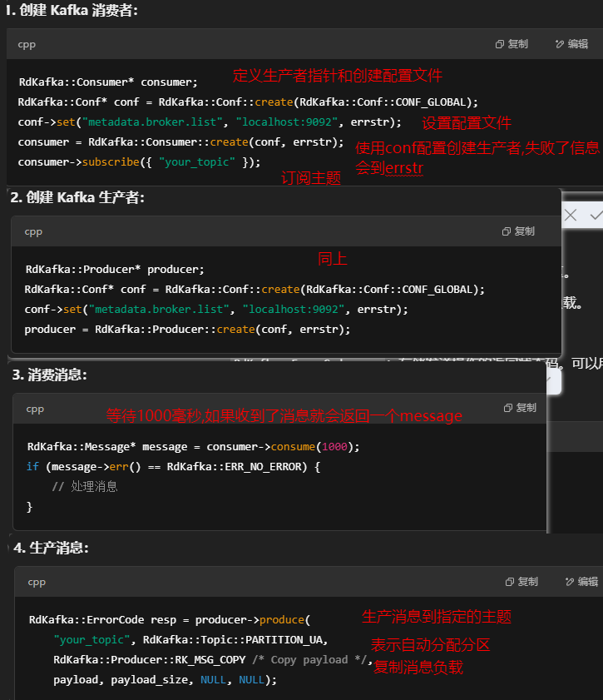Click the PARTITION_UA code line

coord(191,640)
